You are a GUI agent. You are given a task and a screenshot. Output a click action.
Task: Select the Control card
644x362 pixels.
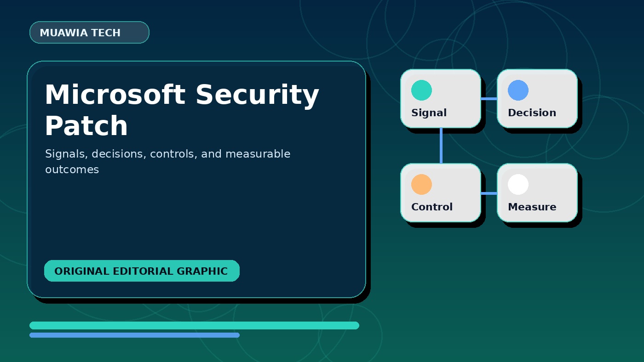(441, 192)
